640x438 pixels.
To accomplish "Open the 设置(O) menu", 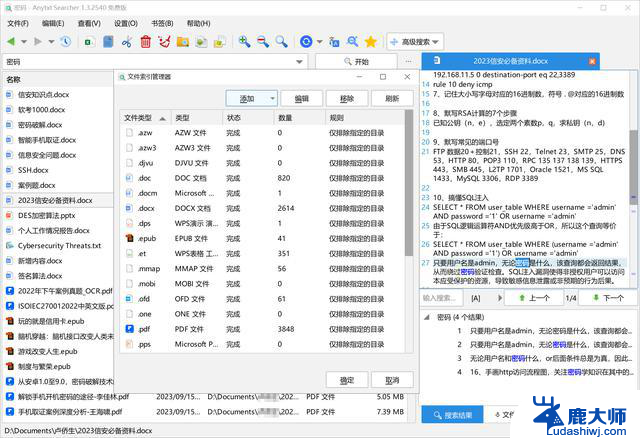I will click(x=126, y=23).
